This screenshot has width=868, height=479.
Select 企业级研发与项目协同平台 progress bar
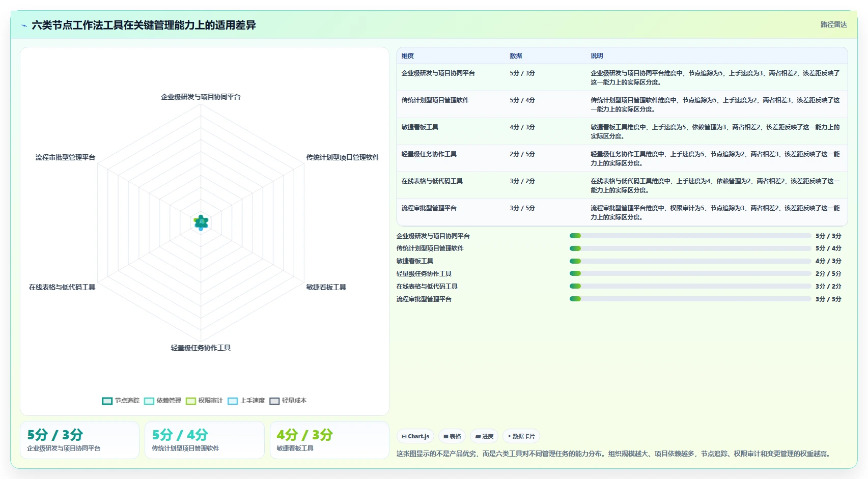(x=690, y=236)
